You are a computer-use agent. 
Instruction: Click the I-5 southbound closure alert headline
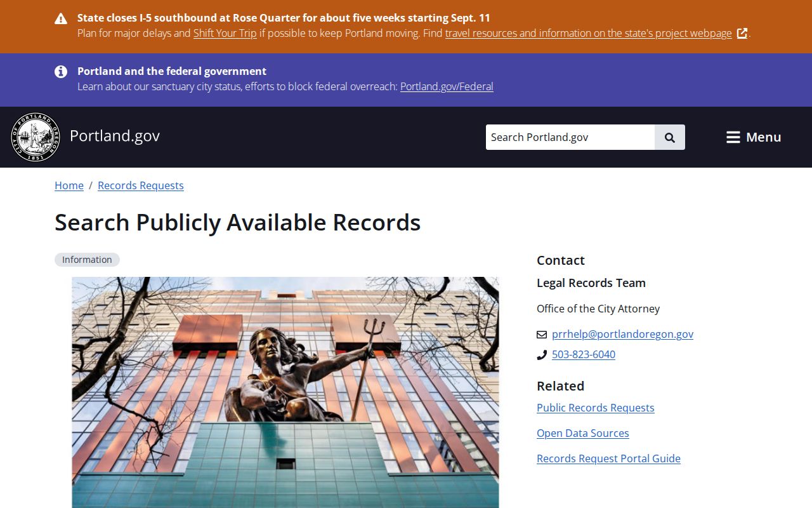284,18
